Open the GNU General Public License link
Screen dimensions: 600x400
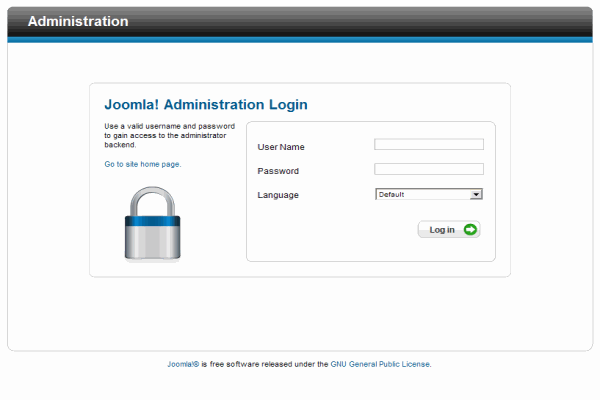(381, 364)
